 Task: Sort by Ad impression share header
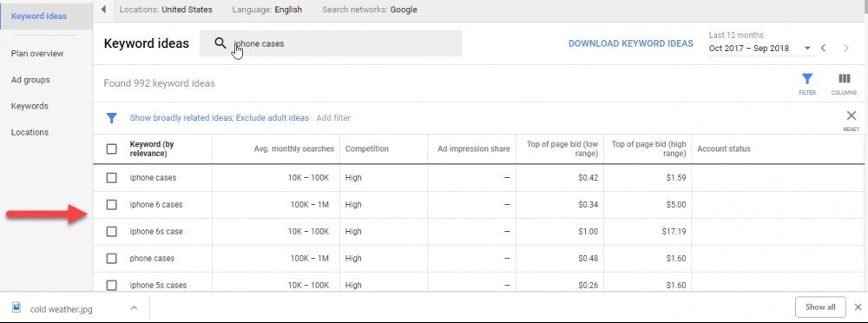[473, 149]
